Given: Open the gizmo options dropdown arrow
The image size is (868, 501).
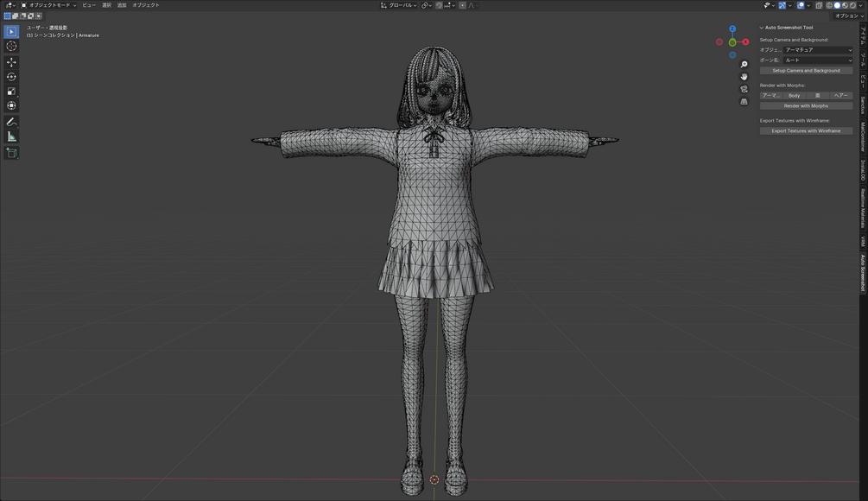Looking at the screenshot, I should pos(790,5).
